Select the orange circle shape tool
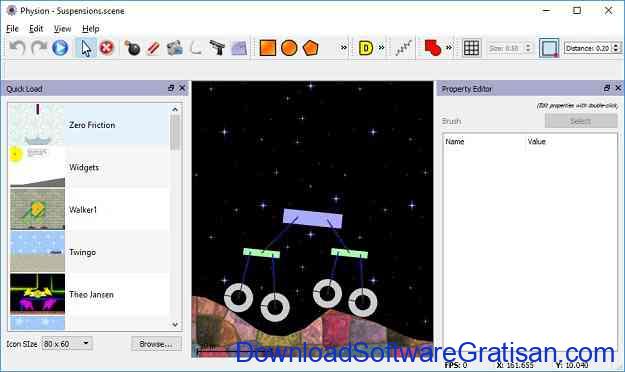 [x=289, y=48]
